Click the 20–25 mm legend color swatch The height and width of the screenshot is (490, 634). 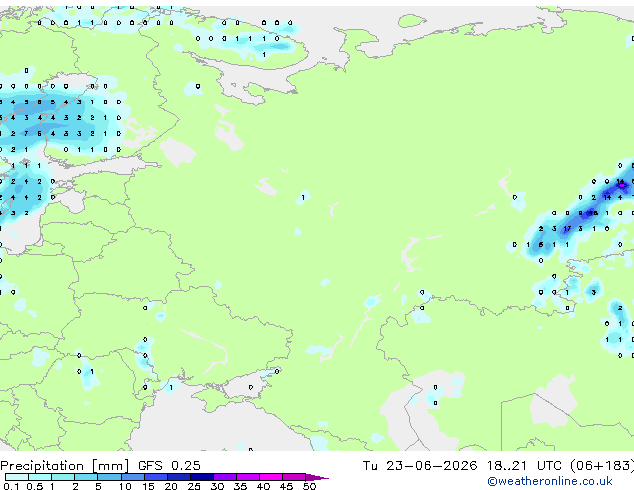178,477
